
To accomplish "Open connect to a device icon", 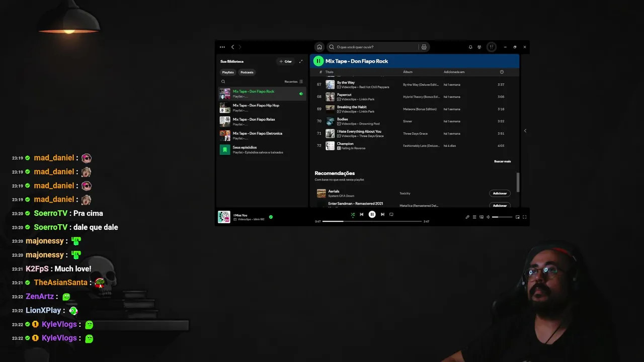I will click(x=481, y=217).
